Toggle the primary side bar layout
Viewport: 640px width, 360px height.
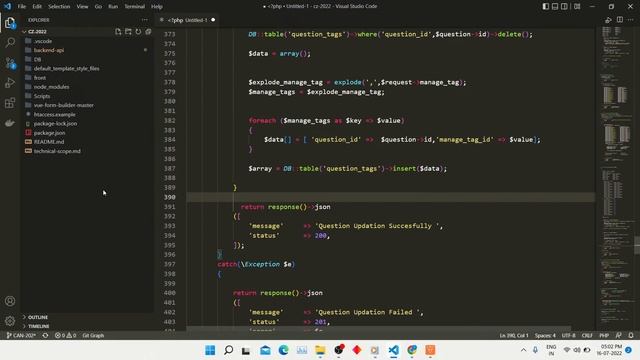[x=545, y=7]
